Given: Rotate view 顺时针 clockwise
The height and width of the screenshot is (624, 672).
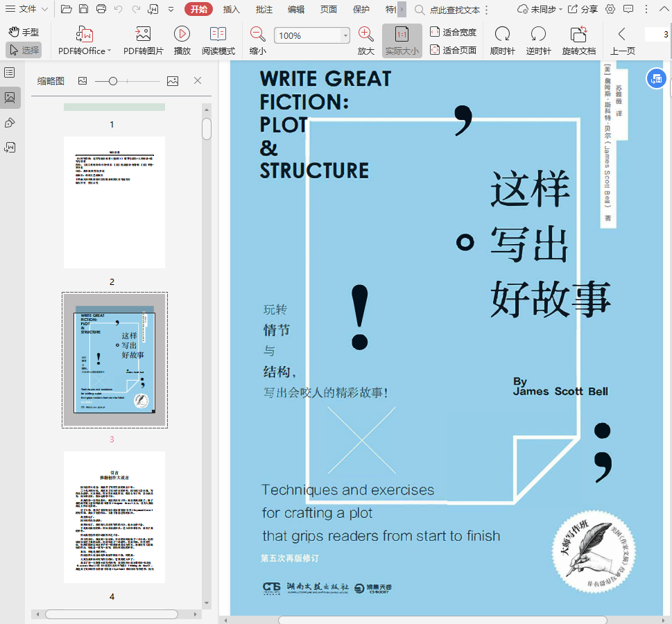Looking at the screenshot, I should (x=502, y=41).
